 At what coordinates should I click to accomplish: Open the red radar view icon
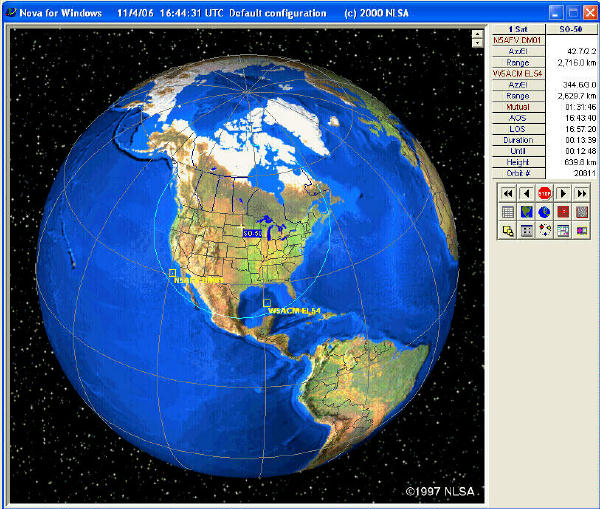pyautogui.click(x=563, y=212)
